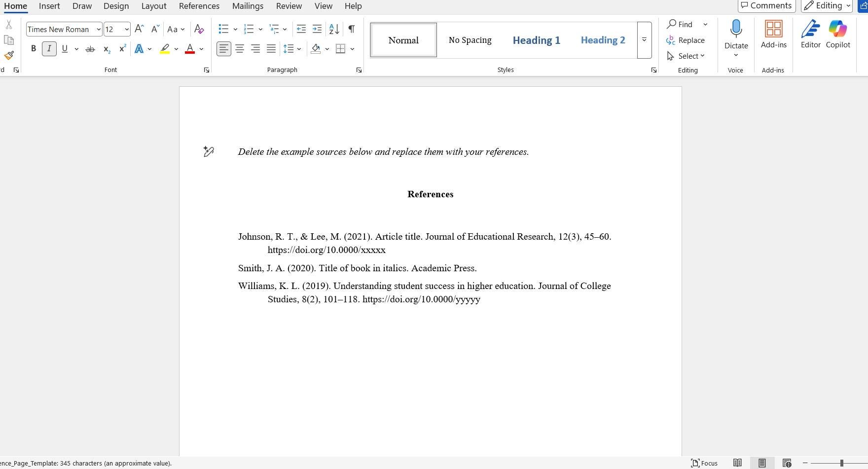This screenshot has height=469, width=868.
Task: Toggle Italic formatting
Action: pos(49,49)
